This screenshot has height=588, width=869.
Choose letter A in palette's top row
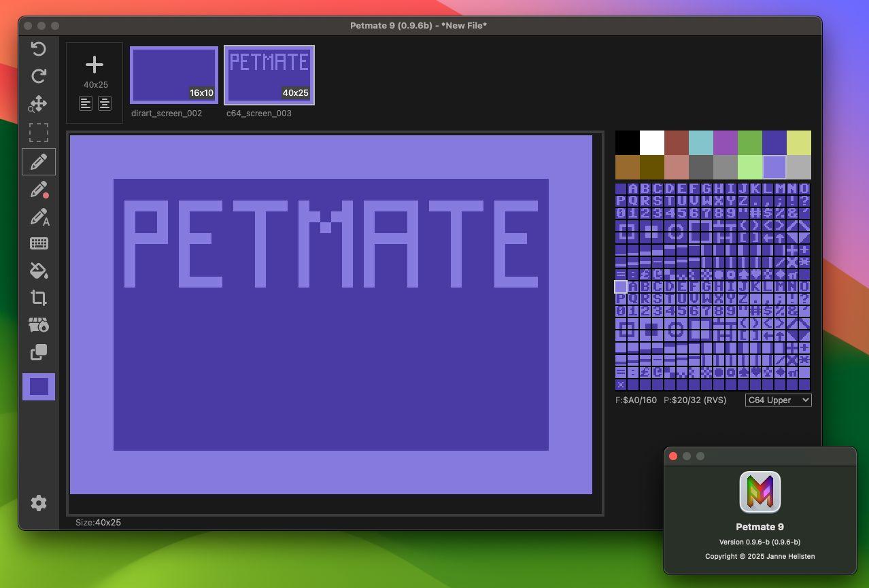click(x=634, y=189)
